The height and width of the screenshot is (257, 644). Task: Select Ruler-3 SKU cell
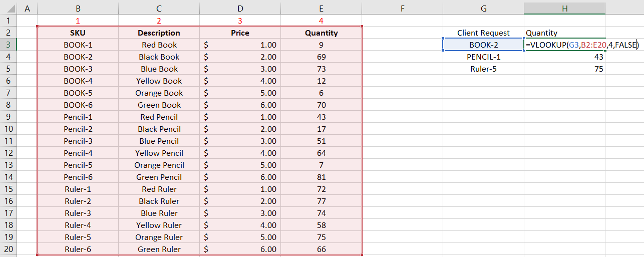(x=78, y=213)
